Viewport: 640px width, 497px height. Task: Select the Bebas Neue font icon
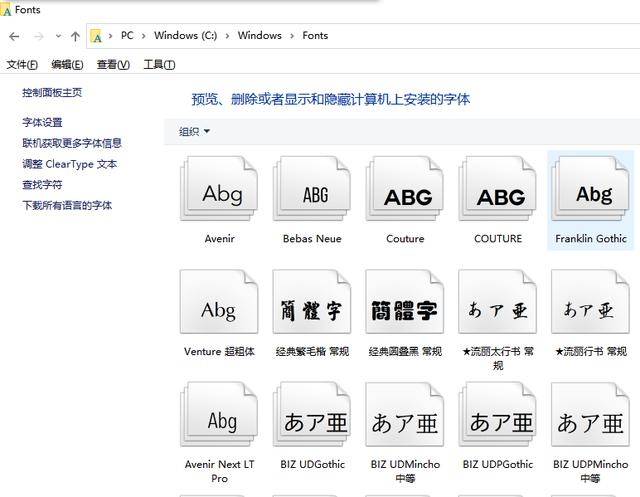point(312,193)
